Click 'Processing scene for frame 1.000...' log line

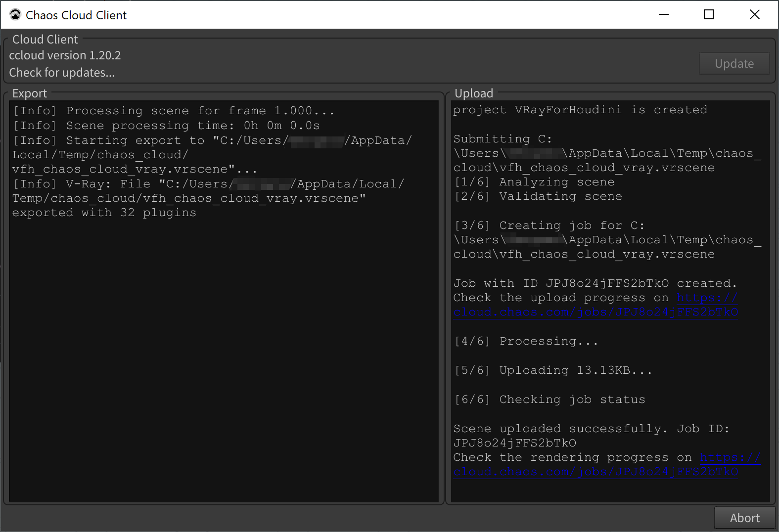click(x=174, y=111)
